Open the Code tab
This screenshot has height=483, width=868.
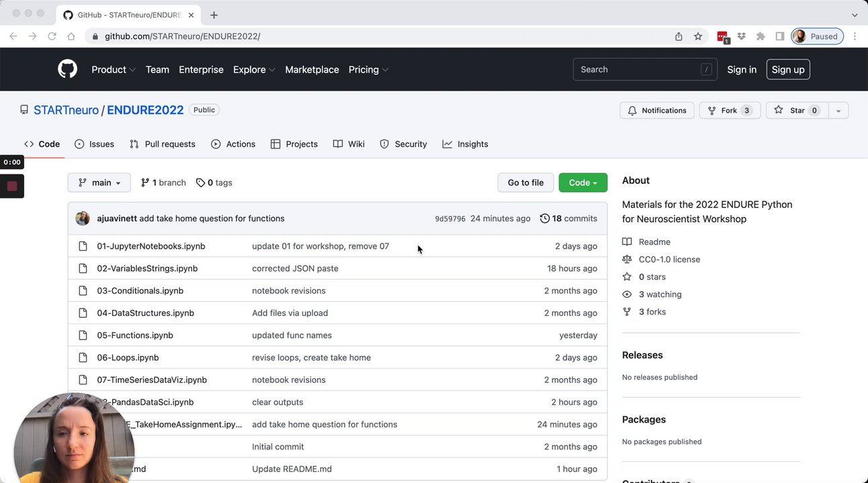click(x=42, y=144)
